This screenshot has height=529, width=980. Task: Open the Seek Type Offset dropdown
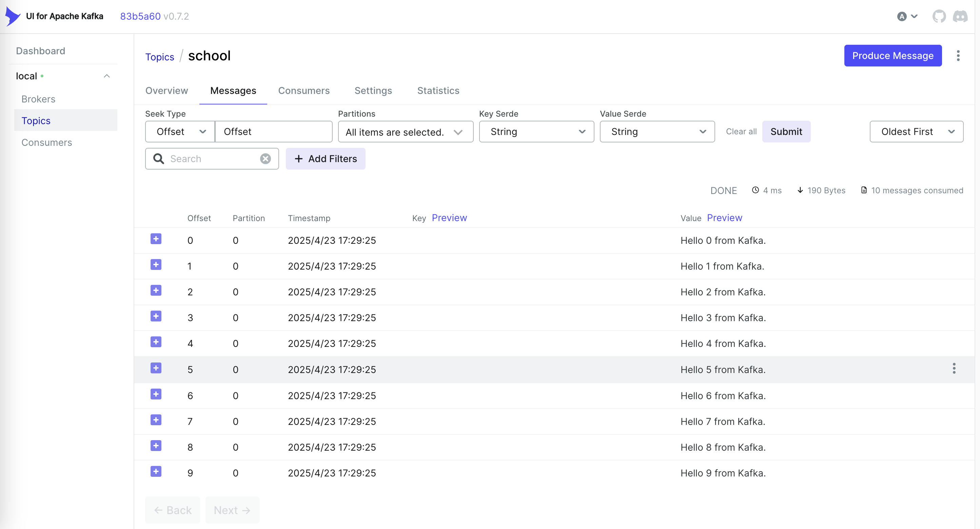click(180, 132)
